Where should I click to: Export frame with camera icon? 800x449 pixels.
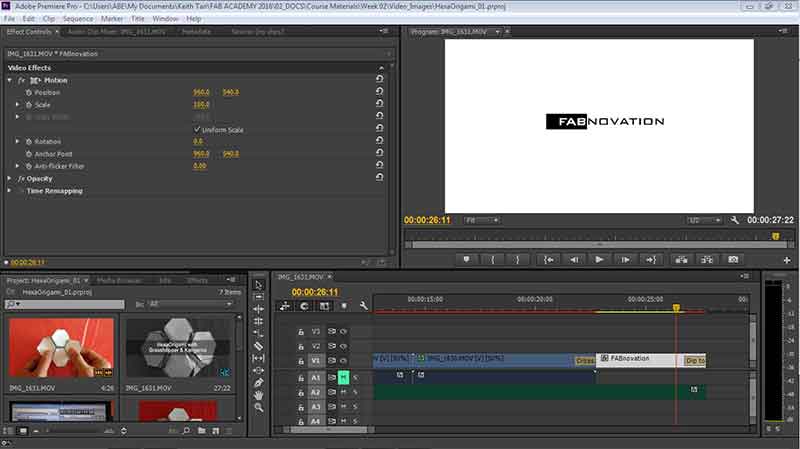[733, 260]
